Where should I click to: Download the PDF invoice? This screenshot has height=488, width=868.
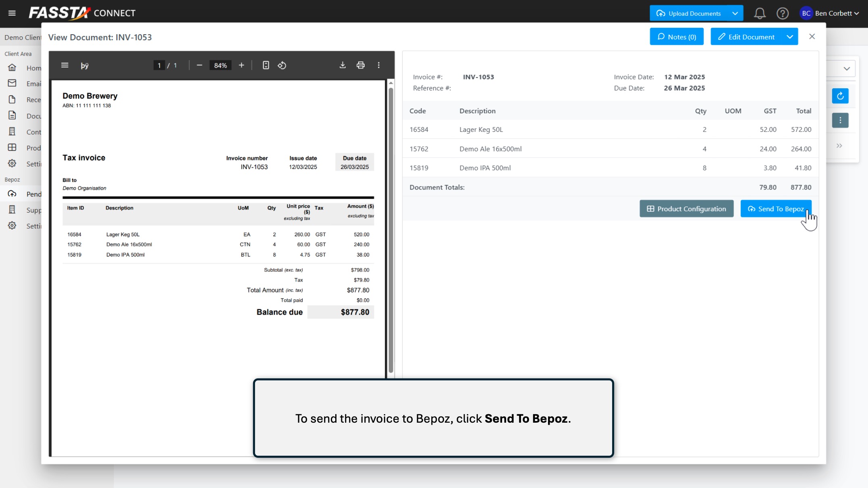tap(343, 65)
